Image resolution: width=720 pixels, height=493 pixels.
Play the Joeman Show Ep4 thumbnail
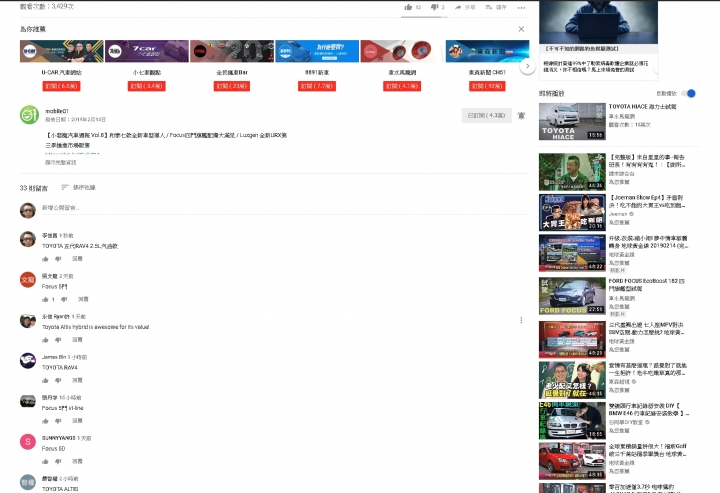coord(572,212)
